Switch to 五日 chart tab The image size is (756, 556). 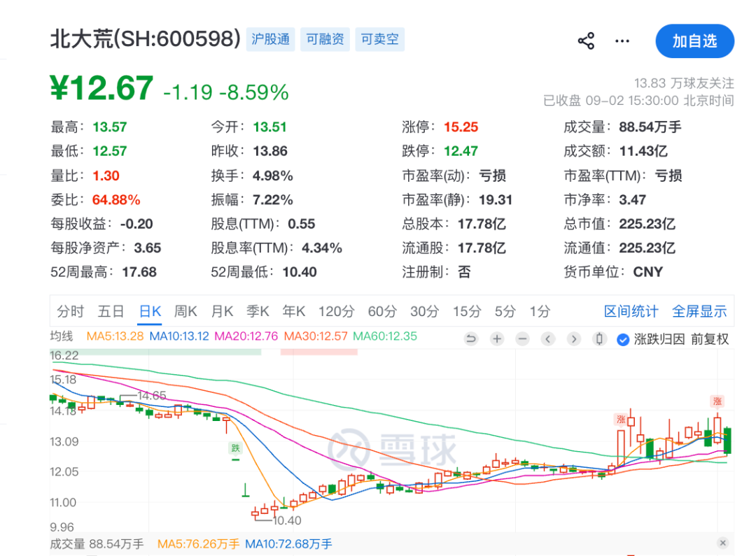[111, 311]
